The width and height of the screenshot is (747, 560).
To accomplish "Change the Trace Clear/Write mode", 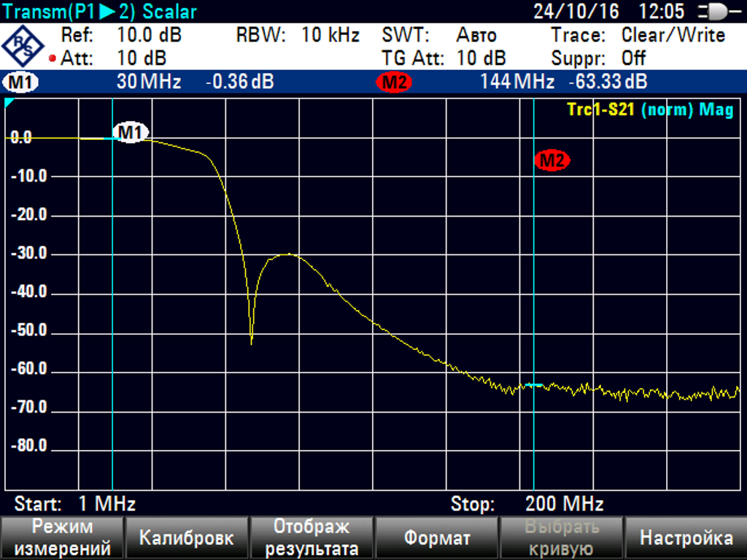I will point(673,35).
